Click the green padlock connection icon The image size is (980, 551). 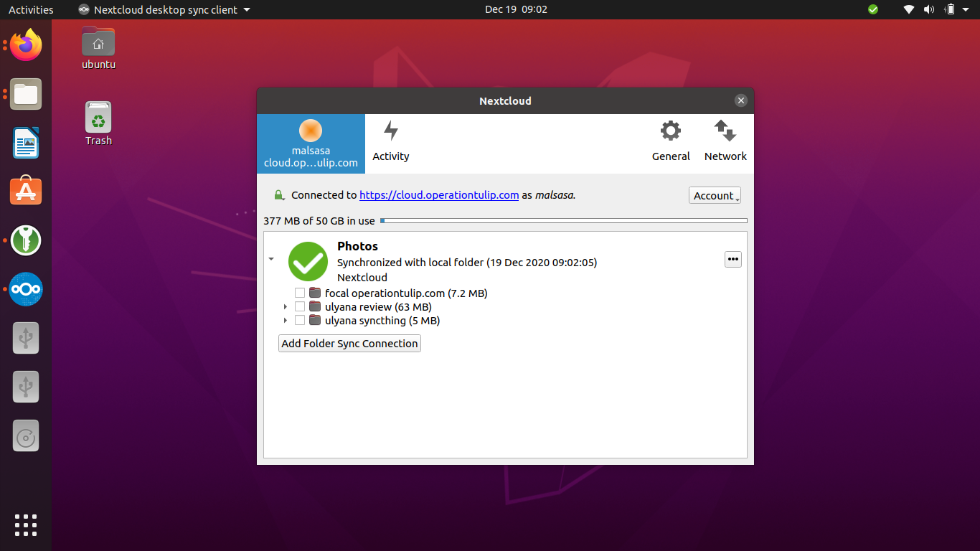coord(279,195)
